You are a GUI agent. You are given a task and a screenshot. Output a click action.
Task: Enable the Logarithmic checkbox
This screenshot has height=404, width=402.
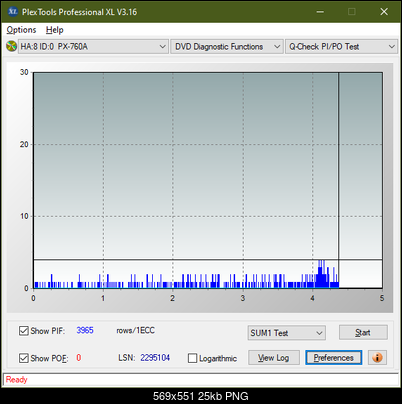pos(192,358)
